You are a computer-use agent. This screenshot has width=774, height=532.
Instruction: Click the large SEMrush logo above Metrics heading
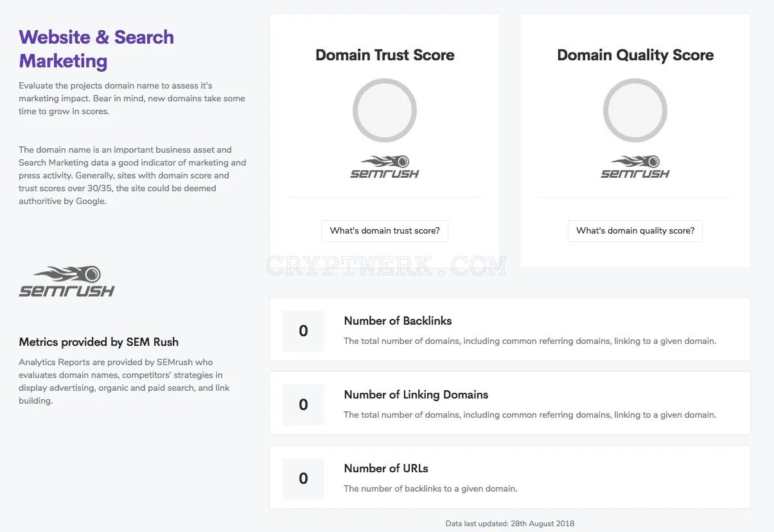[x=67, y=281]
